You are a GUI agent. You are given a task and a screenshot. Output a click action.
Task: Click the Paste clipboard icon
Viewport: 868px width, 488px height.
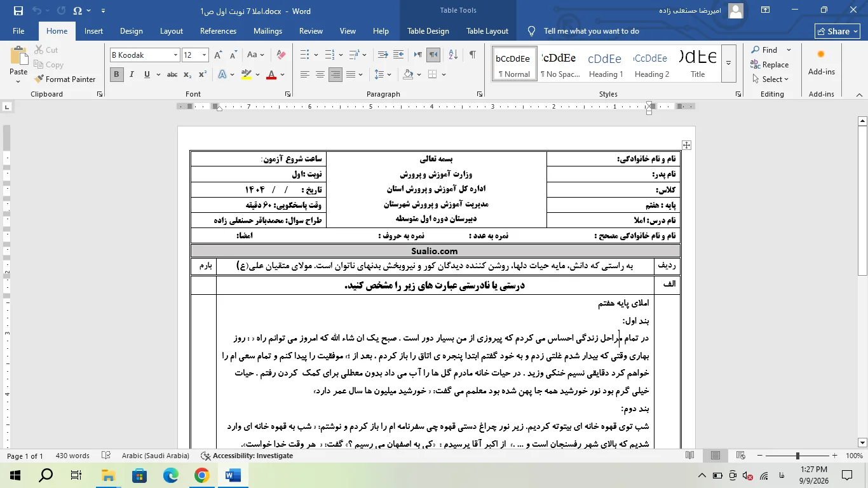coord(18,56)
